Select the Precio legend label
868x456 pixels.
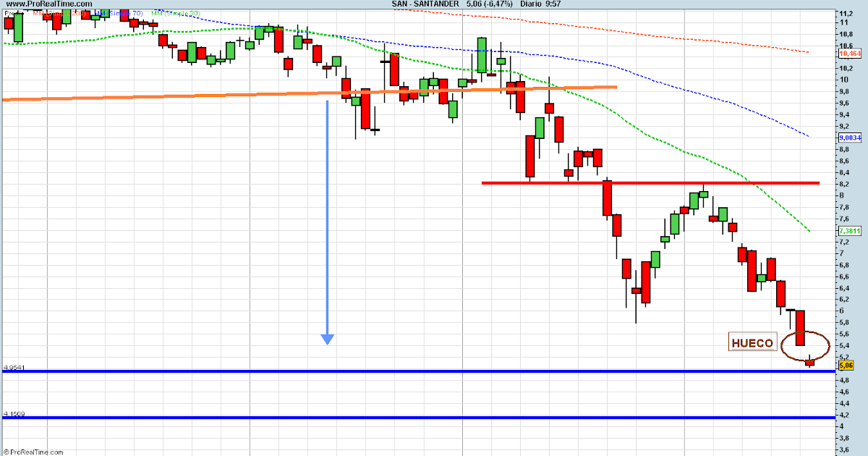tap(14, 13)
